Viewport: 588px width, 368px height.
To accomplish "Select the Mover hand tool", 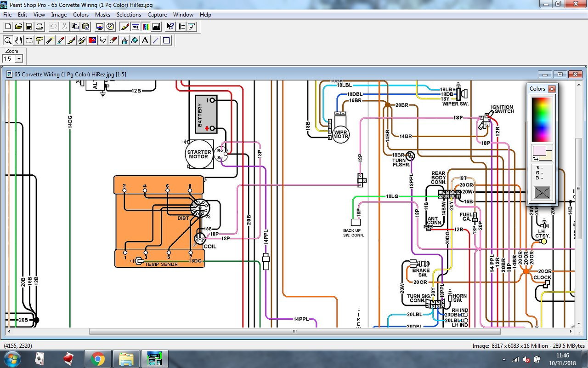I will pos(18,40).
